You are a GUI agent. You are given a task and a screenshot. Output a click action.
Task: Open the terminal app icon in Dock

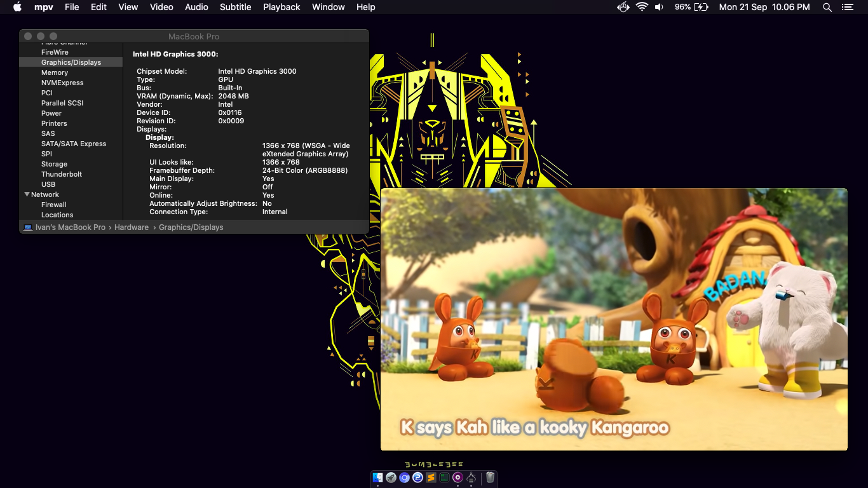[444, 477]
